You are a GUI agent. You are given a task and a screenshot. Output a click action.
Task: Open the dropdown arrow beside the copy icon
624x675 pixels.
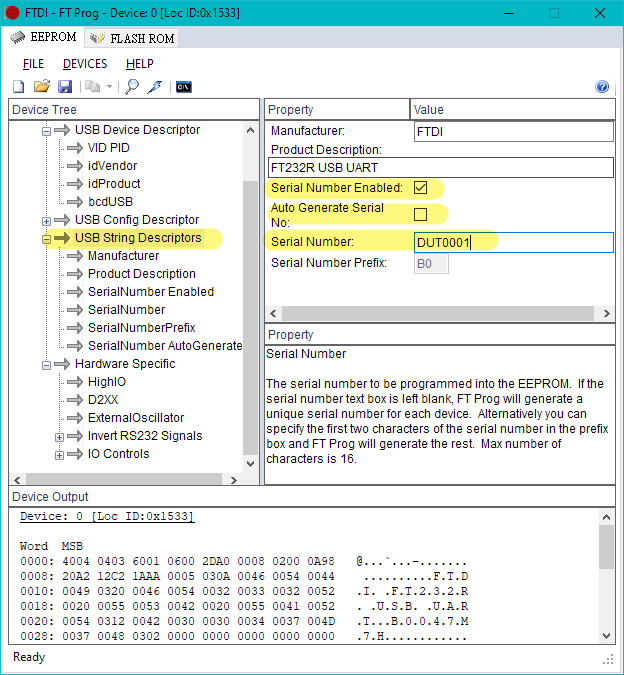coord(109,87)
